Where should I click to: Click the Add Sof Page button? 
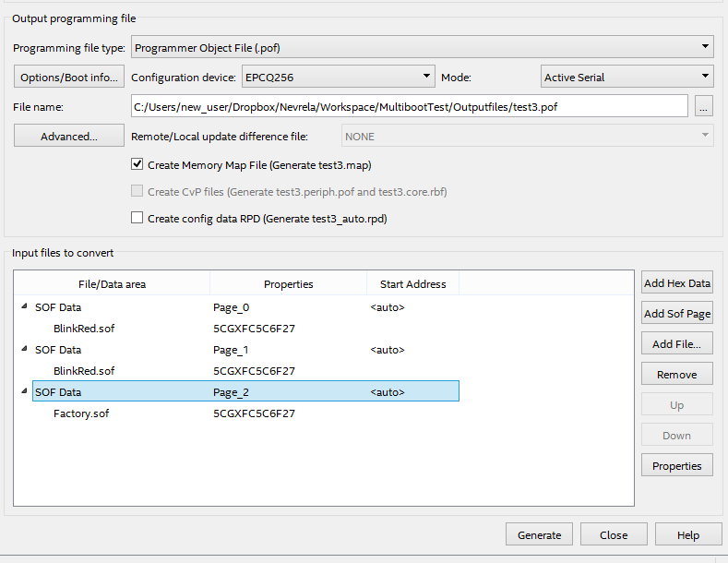click(x=677, y=314)
